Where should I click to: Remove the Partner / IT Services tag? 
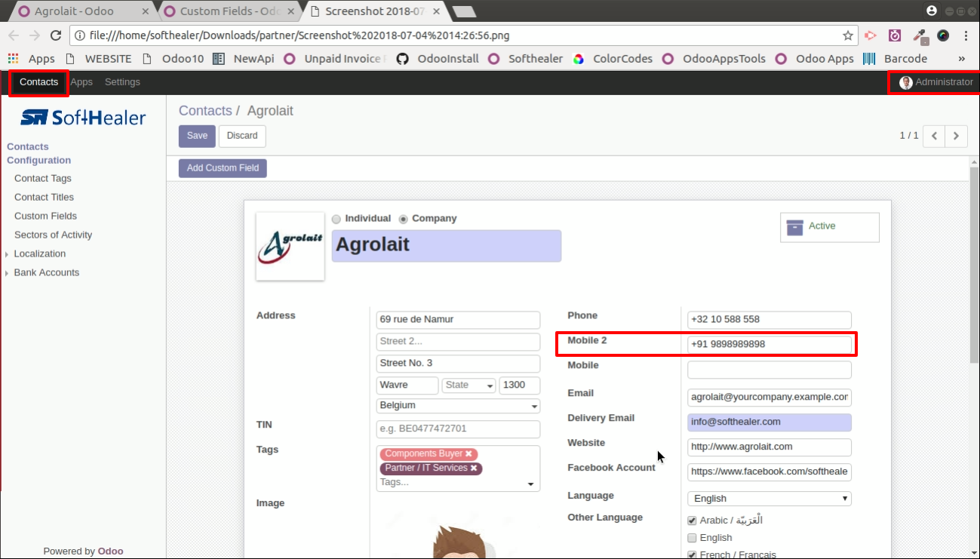pos(474,468)
